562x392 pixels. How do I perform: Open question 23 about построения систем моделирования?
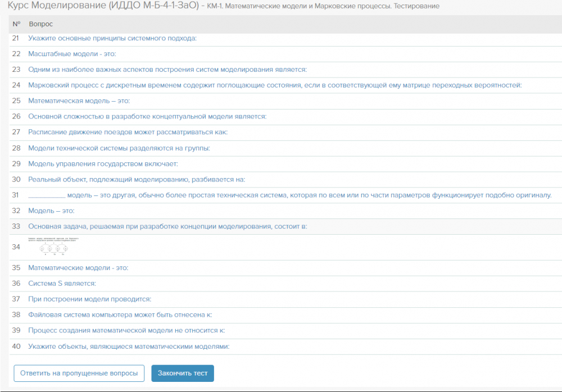pyautogui.click(x=167, y=70)
